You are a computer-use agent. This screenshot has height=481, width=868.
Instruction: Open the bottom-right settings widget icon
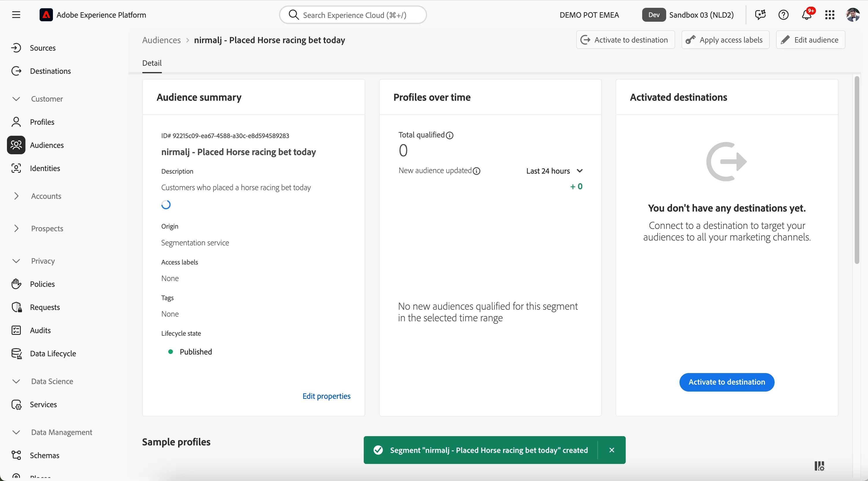tap(819, 466)
